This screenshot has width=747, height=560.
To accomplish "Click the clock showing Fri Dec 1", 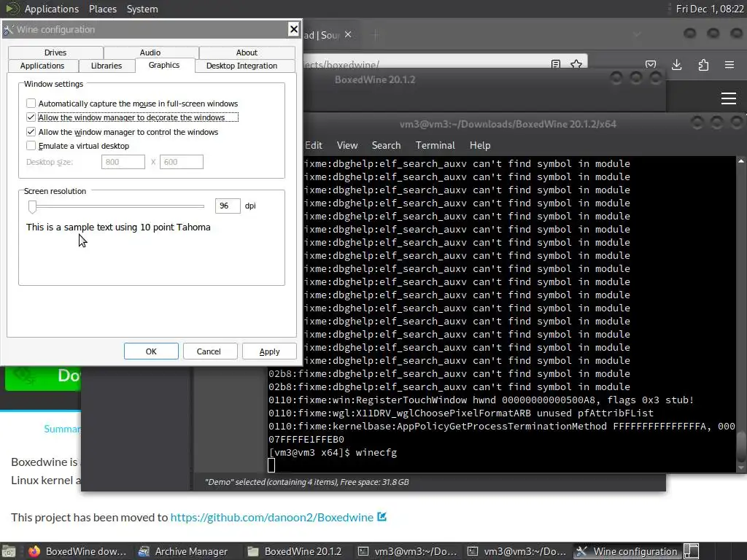I will 709,9.
